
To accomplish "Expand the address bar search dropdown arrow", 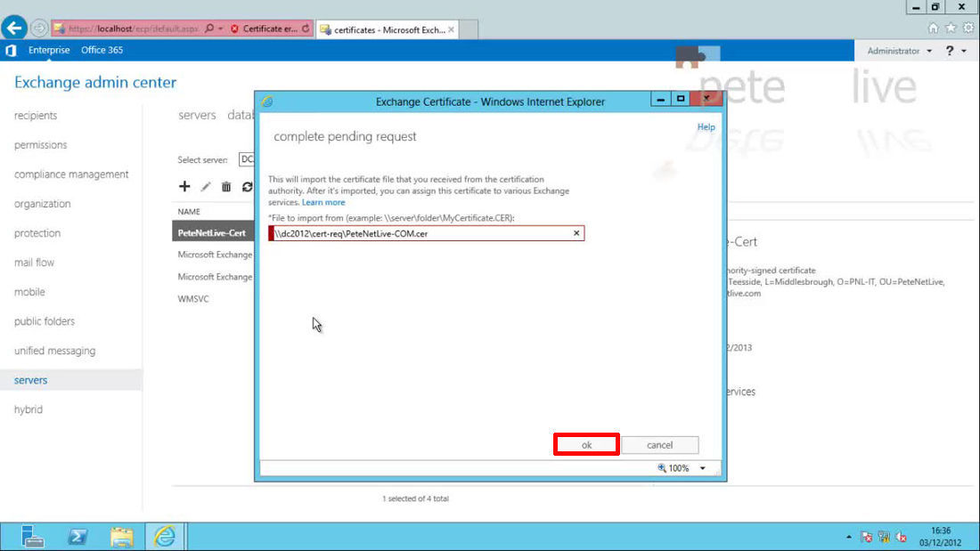I will point(221,28).
